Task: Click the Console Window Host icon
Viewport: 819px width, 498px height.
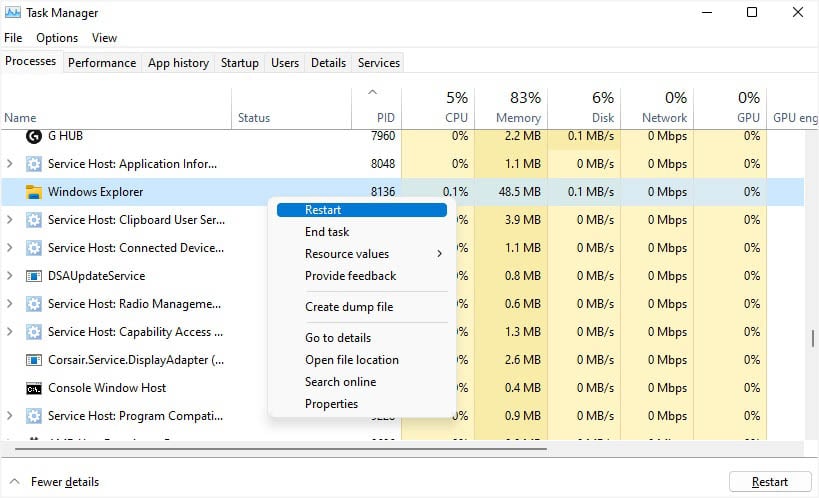Action: tap(33, 388)
